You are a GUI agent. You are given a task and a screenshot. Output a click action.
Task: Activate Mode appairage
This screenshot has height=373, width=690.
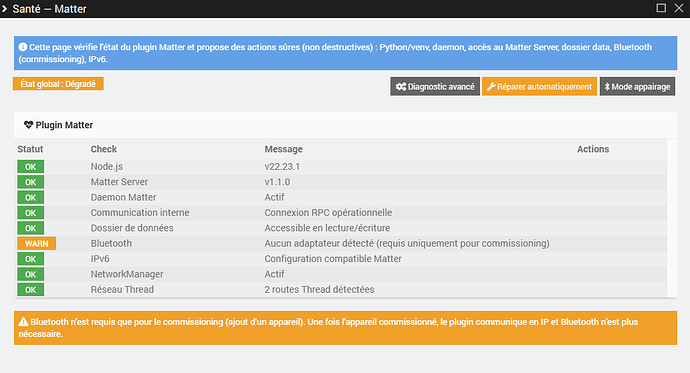pos(637,87)
